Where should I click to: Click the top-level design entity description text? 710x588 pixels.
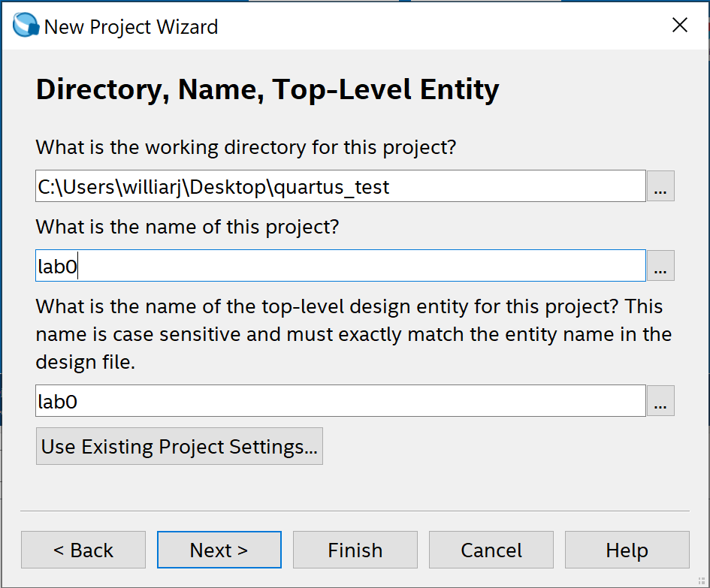[353, 334]
